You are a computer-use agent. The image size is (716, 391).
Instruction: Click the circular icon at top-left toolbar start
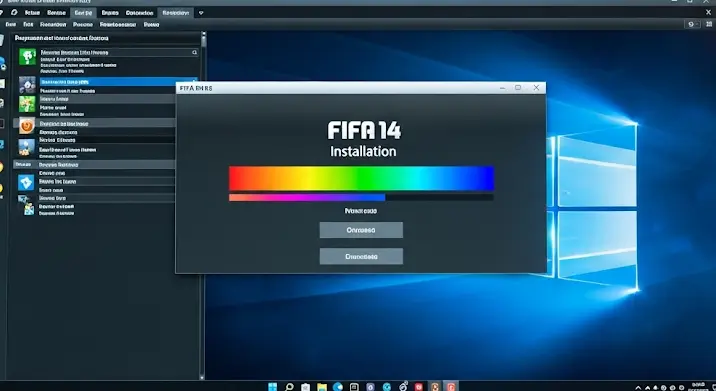(14, 12)
